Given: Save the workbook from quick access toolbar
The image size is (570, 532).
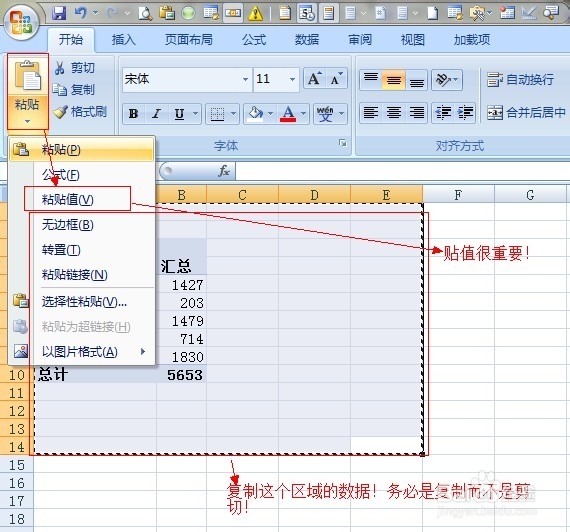Looking at the screenshot, I should pyautogui.click(x=59, y=13).
